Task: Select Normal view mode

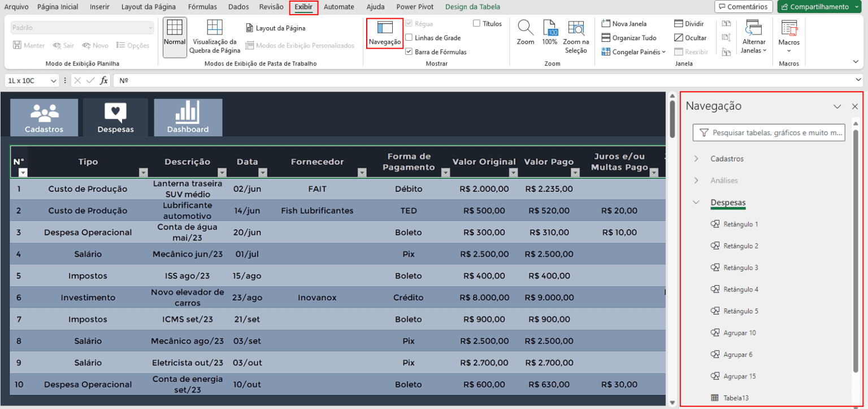Action: pyautogui.click(x=175, y=37)
